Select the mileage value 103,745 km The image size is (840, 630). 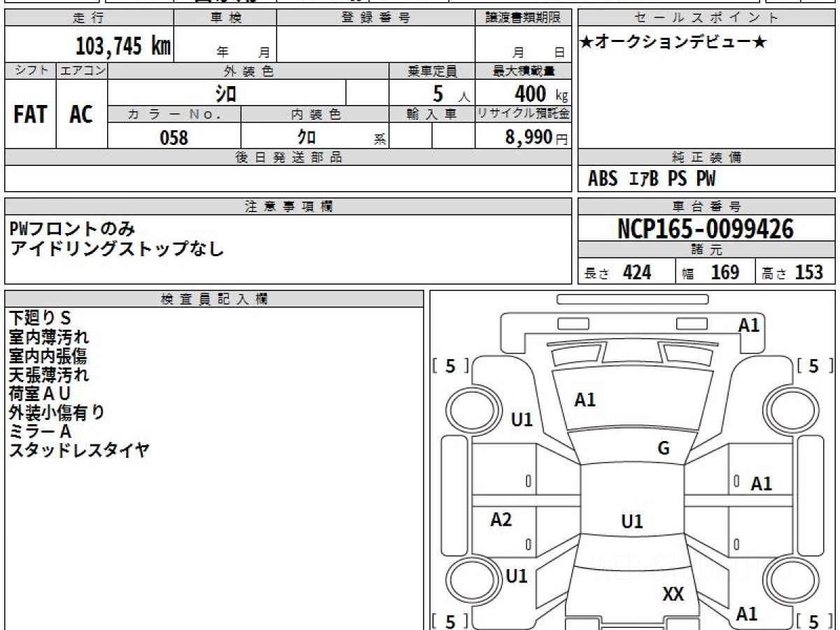[123, 46]
